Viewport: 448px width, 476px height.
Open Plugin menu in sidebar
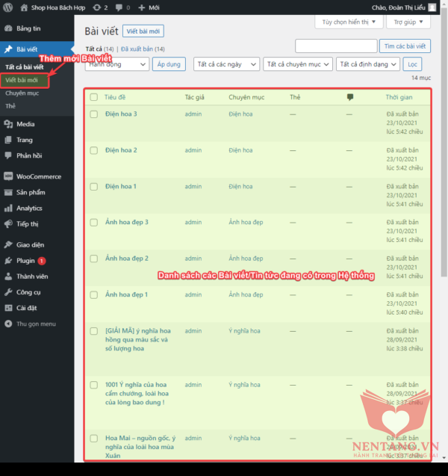[x=25, y=261]
